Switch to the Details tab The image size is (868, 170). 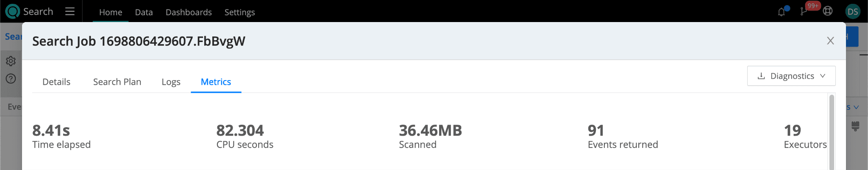pos(56,82)
